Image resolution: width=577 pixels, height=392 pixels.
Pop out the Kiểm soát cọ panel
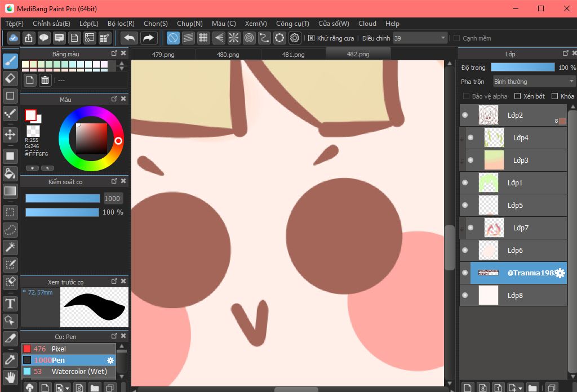(114, 181)
